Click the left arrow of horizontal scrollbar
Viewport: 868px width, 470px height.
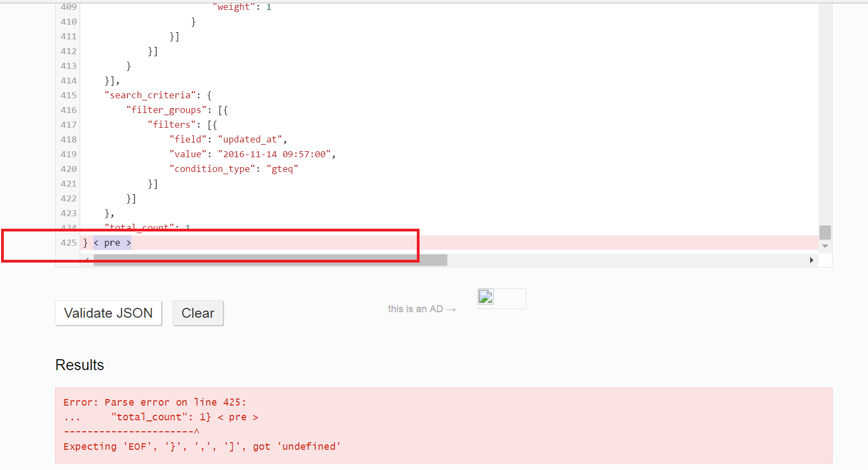(87, 260)
